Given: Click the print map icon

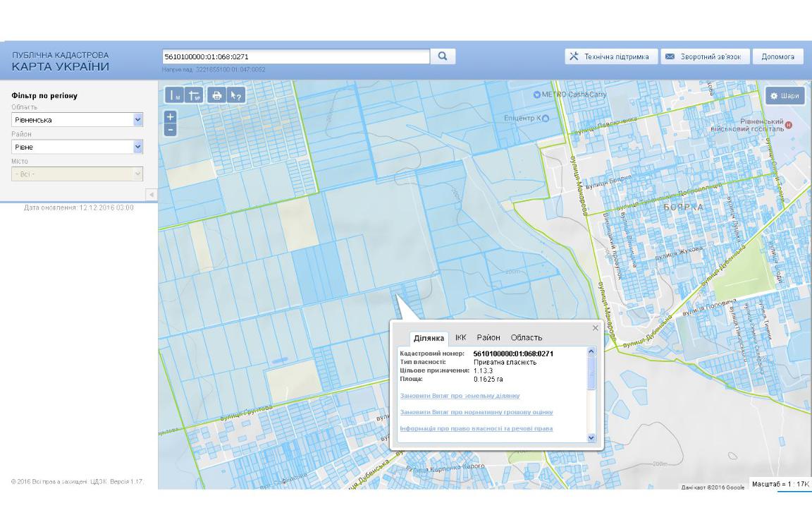Looking at the screenshot, I should tap(216, 95).
